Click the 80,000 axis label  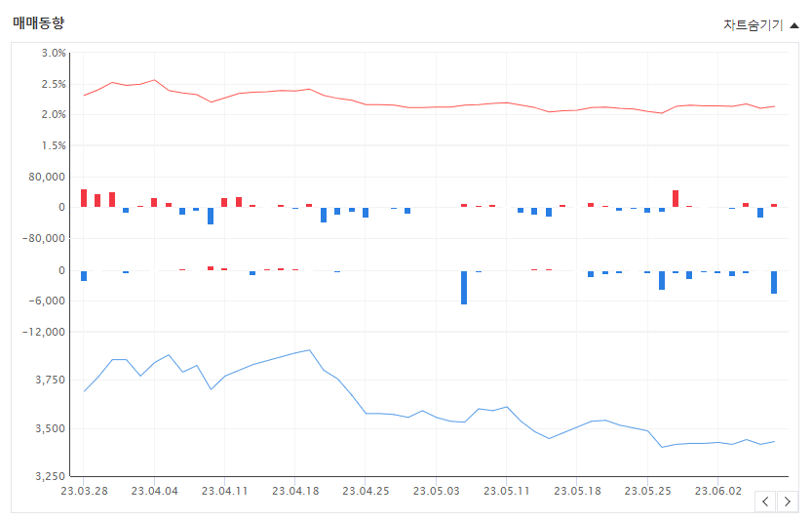point(47,177)
